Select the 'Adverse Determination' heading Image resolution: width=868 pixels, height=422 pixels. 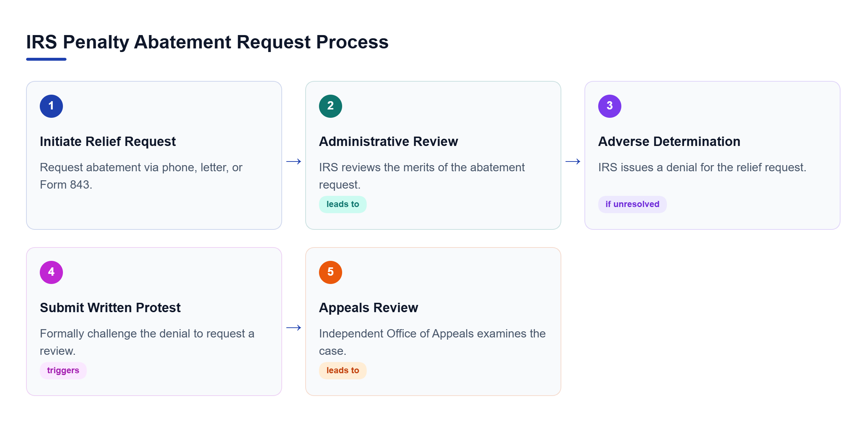coord(669,142)
